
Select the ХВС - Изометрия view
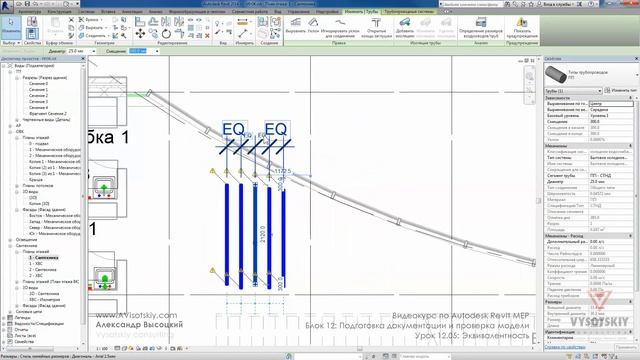(x=44, y=300)
